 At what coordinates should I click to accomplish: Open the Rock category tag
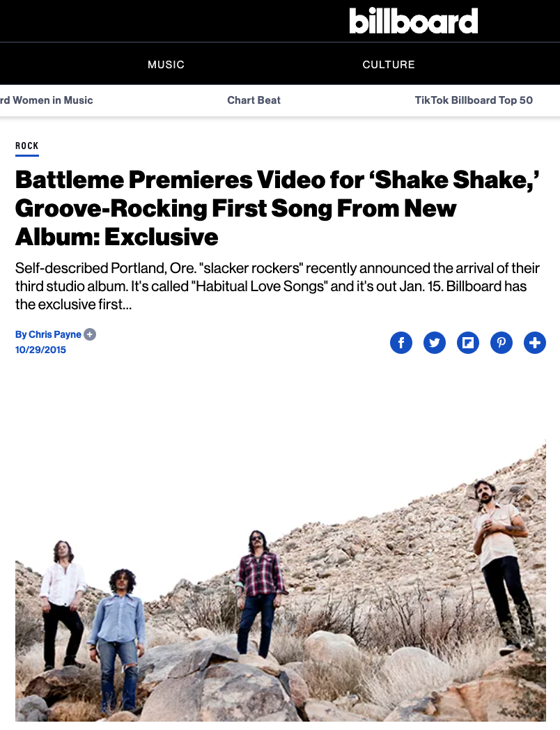27,146
